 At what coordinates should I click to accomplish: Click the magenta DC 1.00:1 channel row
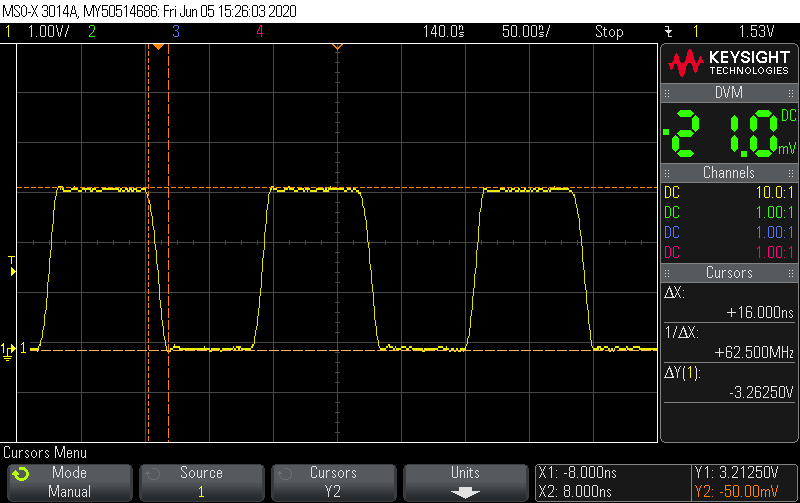(729, 252)
